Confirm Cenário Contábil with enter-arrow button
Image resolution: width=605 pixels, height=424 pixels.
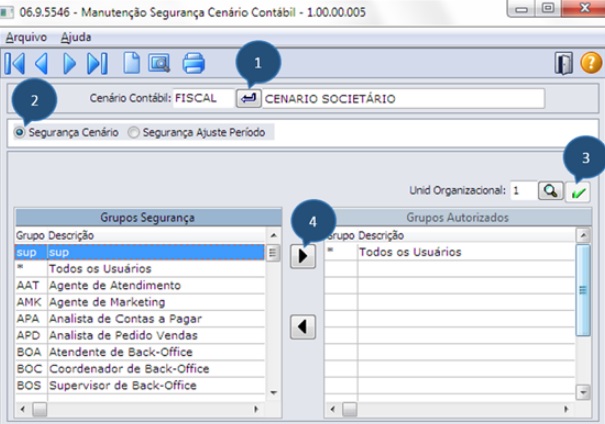click(248, 98)
